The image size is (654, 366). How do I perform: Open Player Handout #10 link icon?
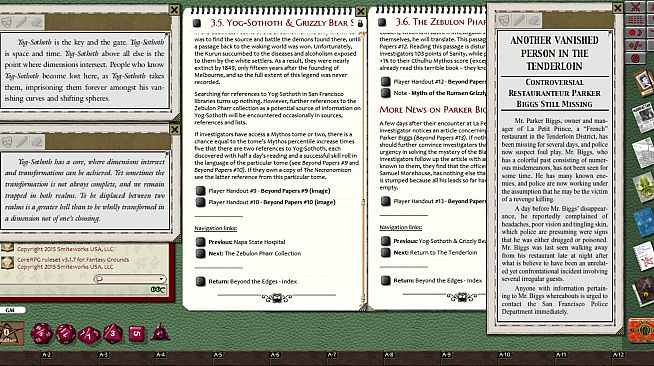[x=200, y=202]
